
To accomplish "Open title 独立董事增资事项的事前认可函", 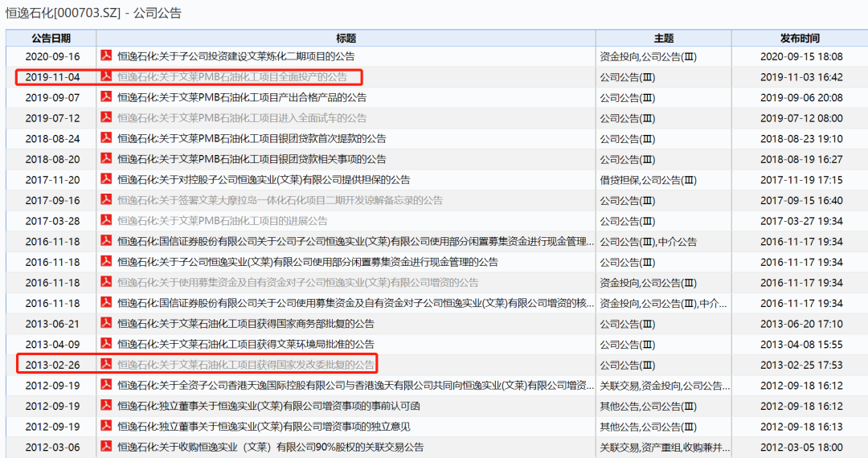I will pyautogui.click(x=268, y=406).
